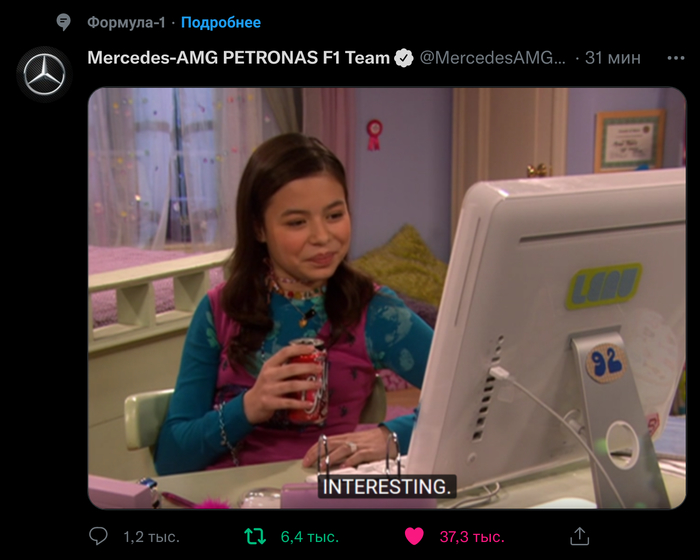Click the topic speech-bubble icon beside Формула-1

tap(63, 22)
